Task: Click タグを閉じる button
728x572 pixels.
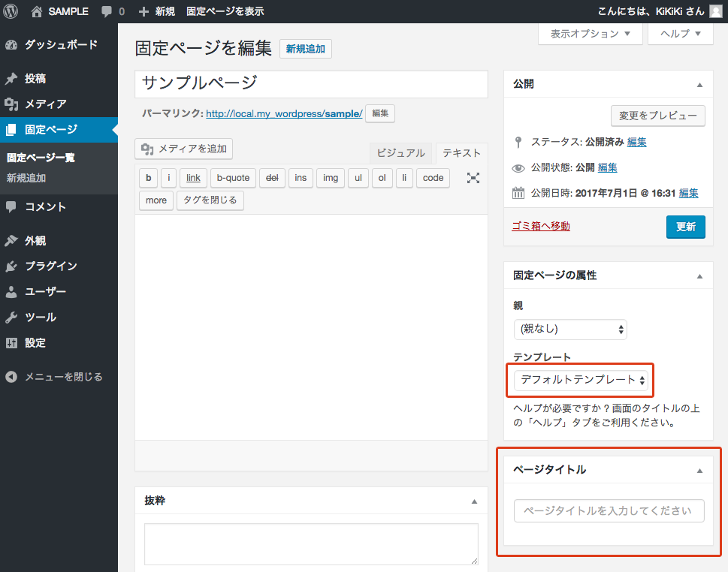Action: point(210,200)
